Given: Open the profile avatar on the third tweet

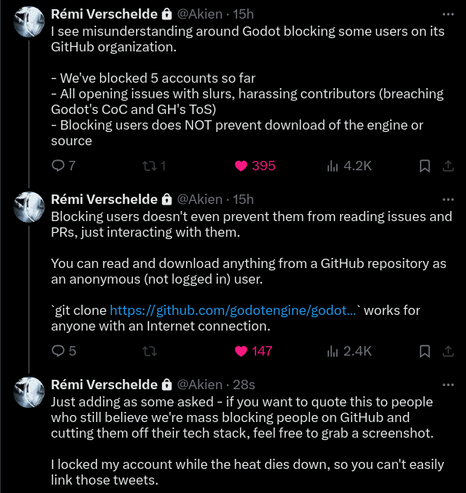Looking at the screenshot, I should pyautogui.click(x=29, y=392).
